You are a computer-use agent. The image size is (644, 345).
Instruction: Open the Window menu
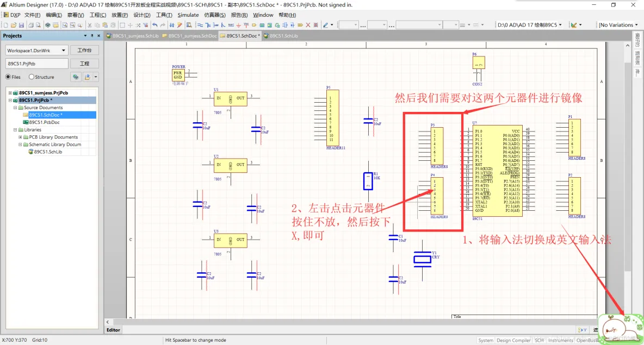click(263, 15)
